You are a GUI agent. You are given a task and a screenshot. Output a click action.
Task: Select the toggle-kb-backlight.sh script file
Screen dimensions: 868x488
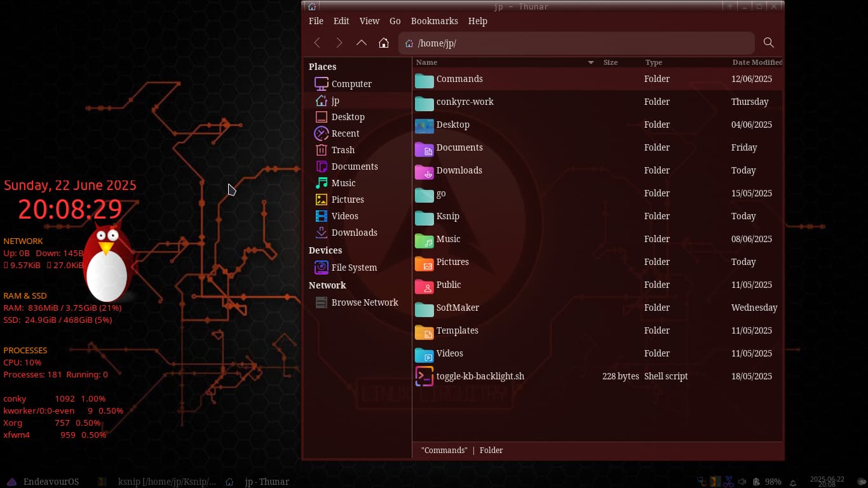coord(480,376)
